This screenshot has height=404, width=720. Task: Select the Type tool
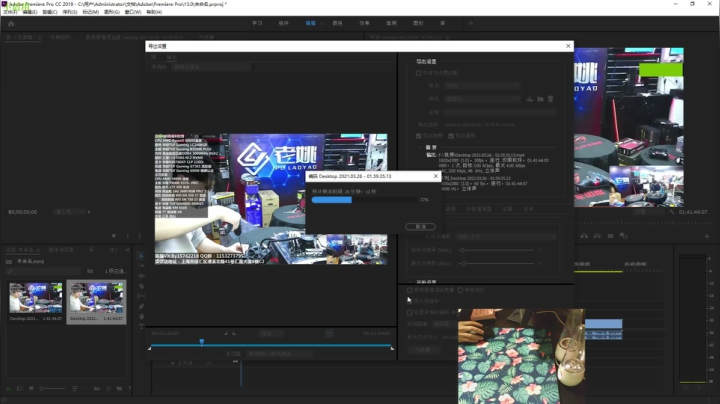coord(141,326)
